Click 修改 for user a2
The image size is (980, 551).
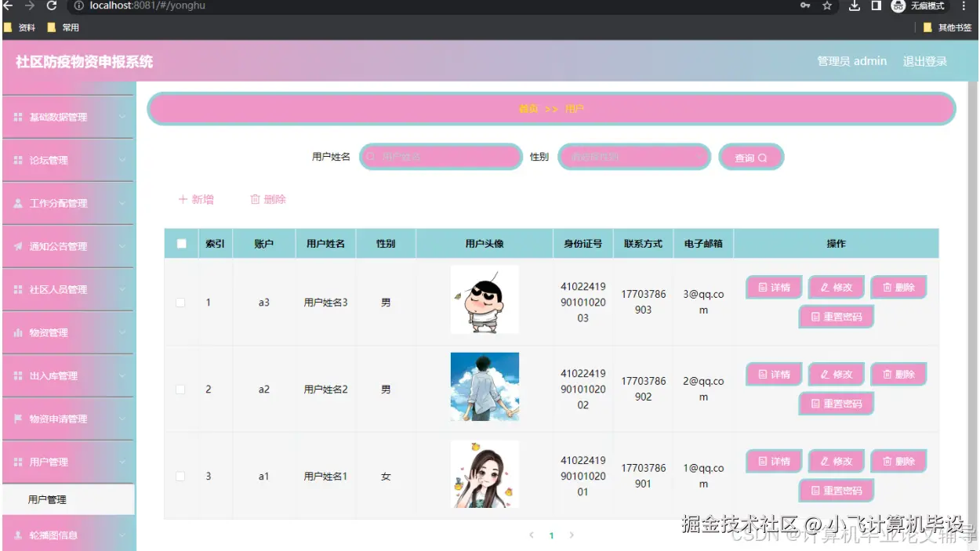[x=836, y=375]
